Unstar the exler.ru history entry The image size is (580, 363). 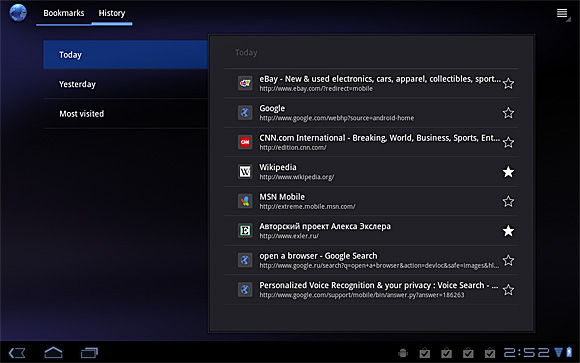[x=508, y=231]
